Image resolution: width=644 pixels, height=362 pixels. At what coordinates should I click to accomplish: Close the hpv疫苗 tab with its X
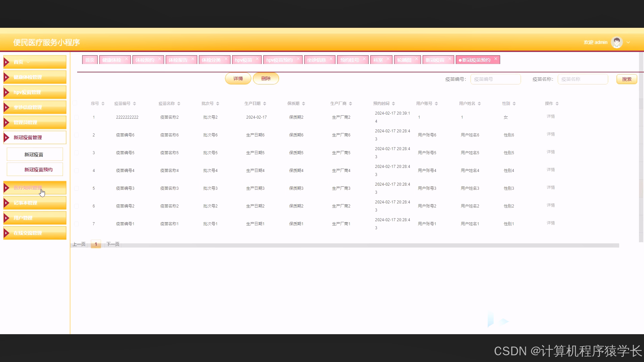pyautogui.click(x=257, y=59)
